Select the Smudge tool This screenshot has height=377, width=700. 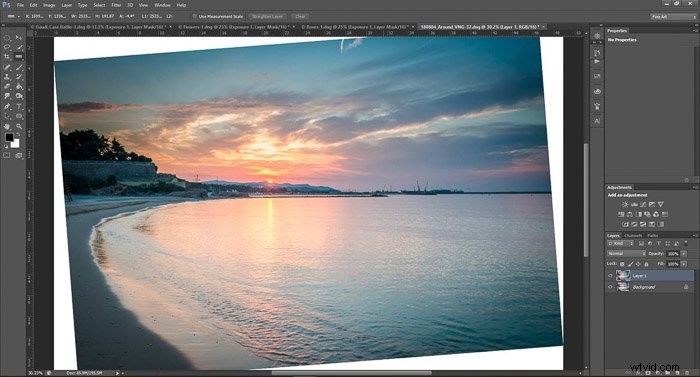click(x=7, y=96)
